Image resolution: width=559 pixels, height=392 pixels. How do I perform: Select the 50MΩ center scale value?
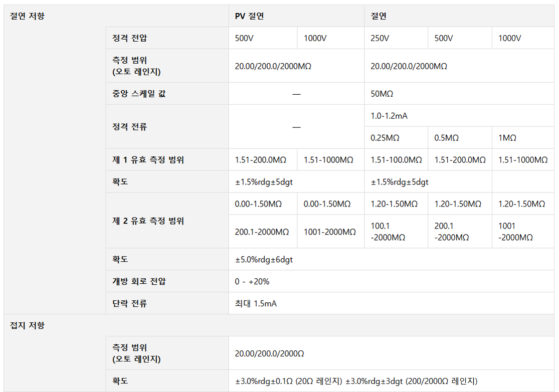click(x=383, y=94)
